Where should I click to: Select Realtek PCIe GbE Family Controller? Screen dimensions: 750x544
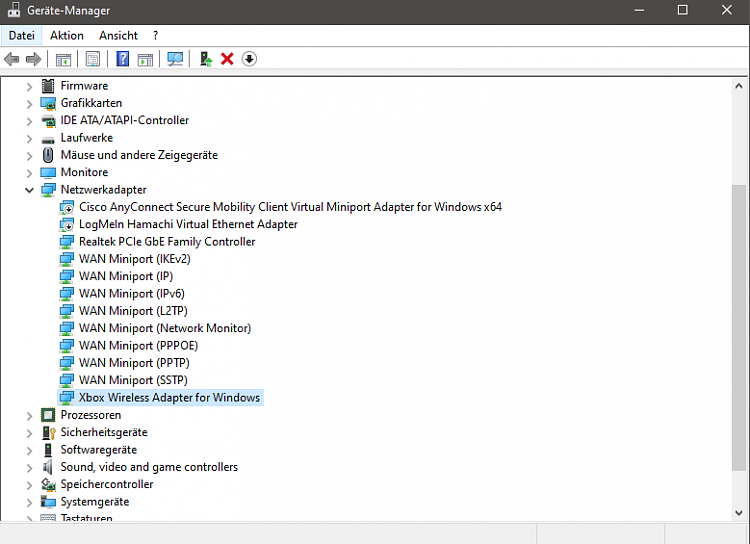(167, 242)
